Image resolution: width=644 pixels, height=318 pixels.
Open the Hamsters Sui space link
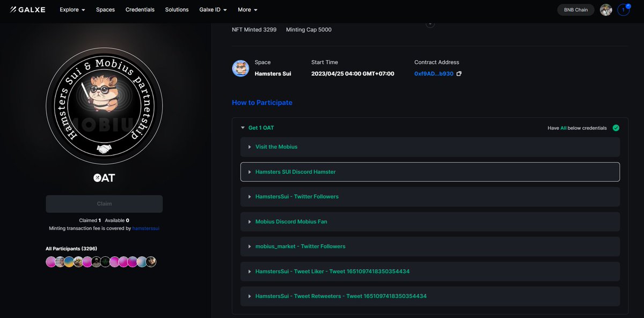click(273, 73)
